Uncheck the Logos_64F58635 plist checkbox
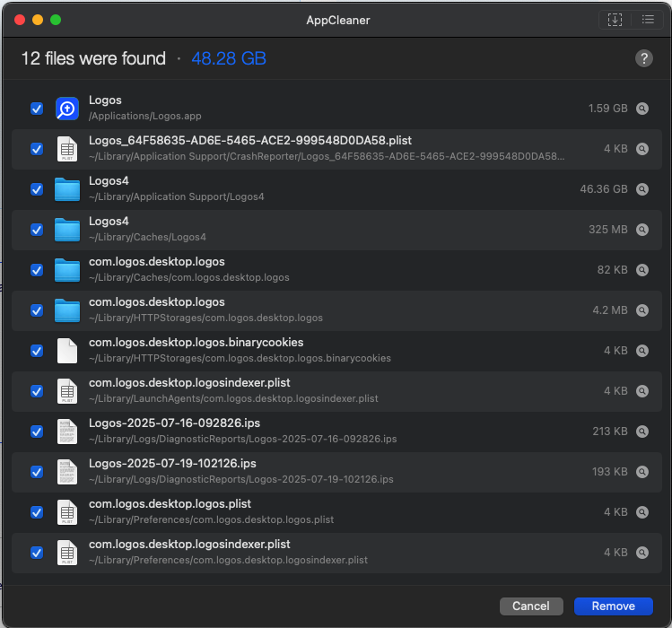 tap(37, 149)
